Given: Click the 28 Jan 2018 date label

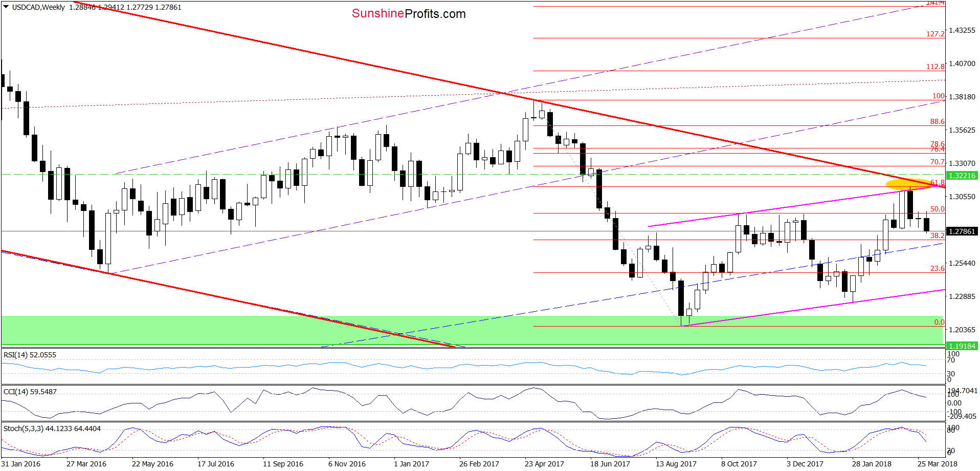Looking at the screenshot, I should pyautogui.click(x=872, y=464).
